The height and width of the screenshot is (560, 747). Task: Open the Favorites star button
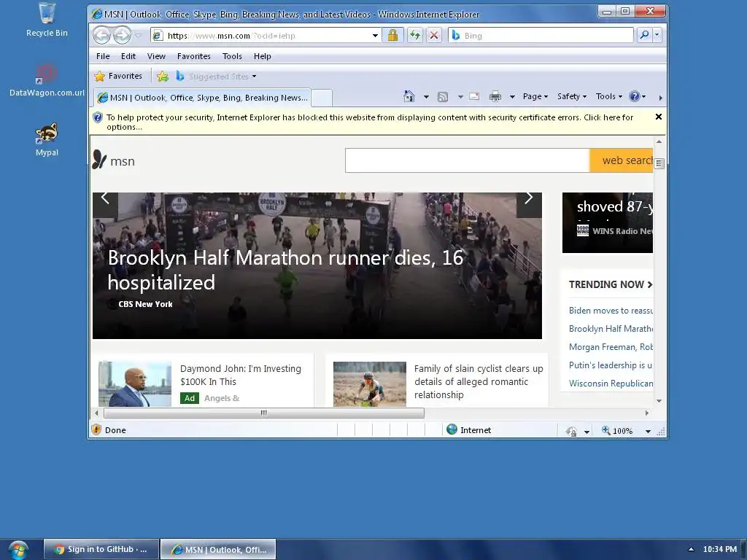coord(118,76)
